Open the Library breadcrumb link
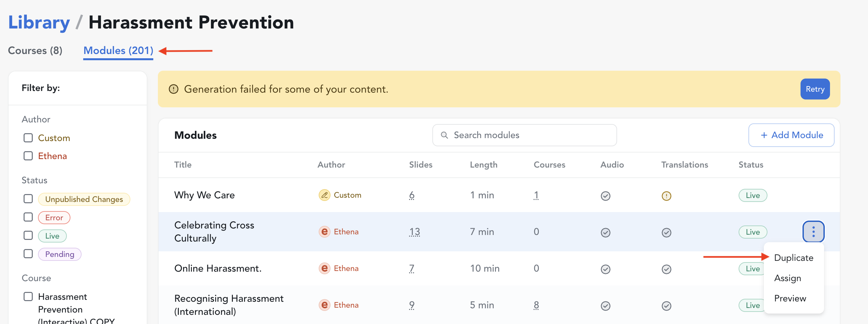Screen dimensions: 868x324 tap(39, 23)
